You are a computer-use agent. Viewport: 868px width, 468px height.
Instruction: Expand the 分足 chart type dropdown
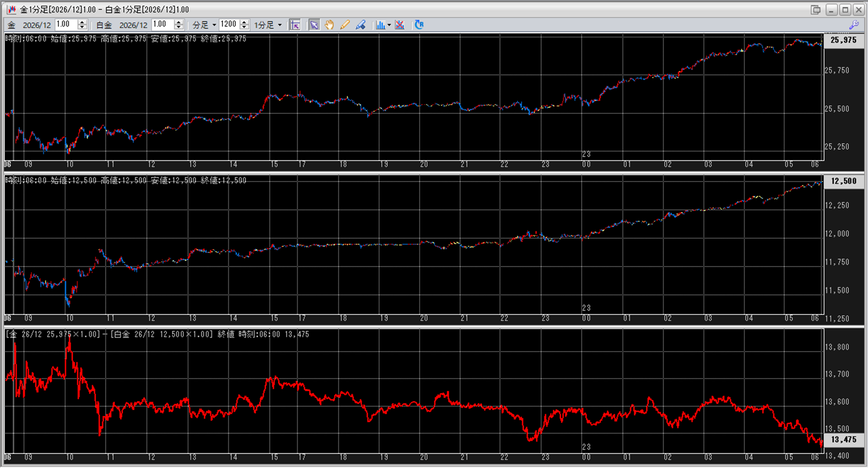(x=214, y=25)
